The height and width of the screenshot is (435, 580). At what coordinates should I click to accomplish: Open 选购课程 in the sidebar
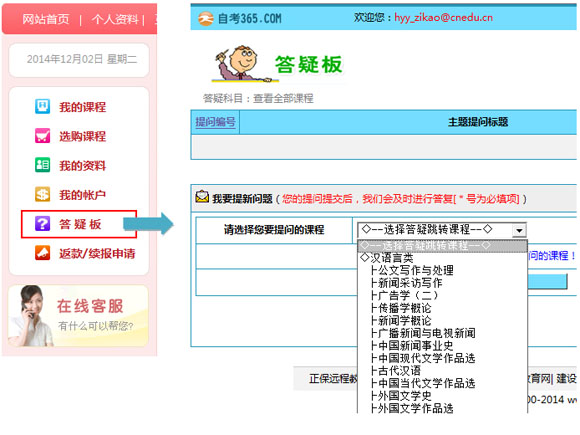click(x=82, y=136)
